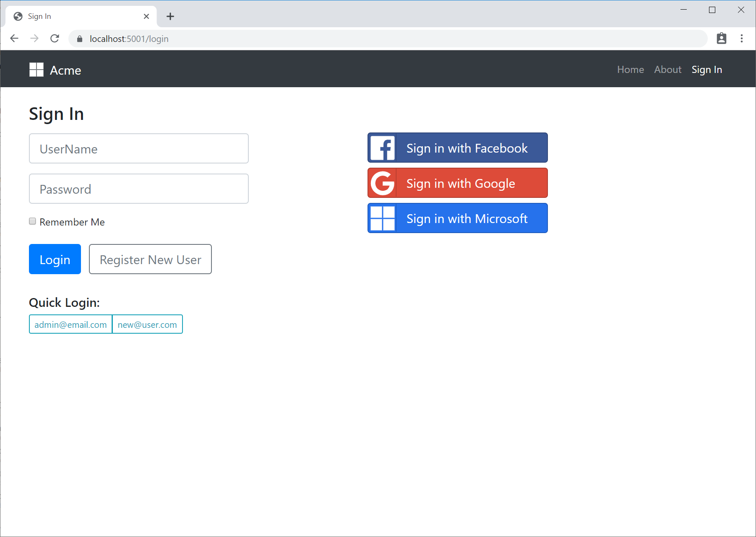Click the Remember Me label
The height and width of the screenshot is (537, 756).
(72, 222)
